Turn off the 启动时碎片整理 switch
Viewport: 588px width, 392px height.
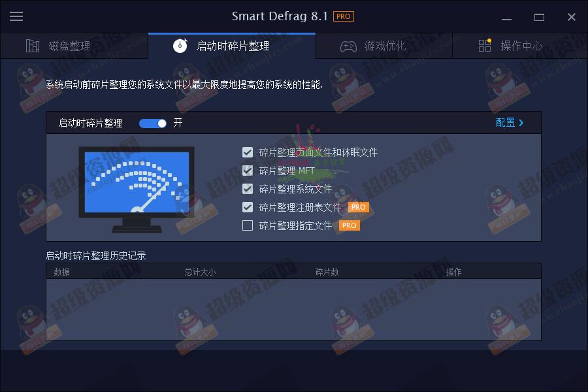coord(153,123)
